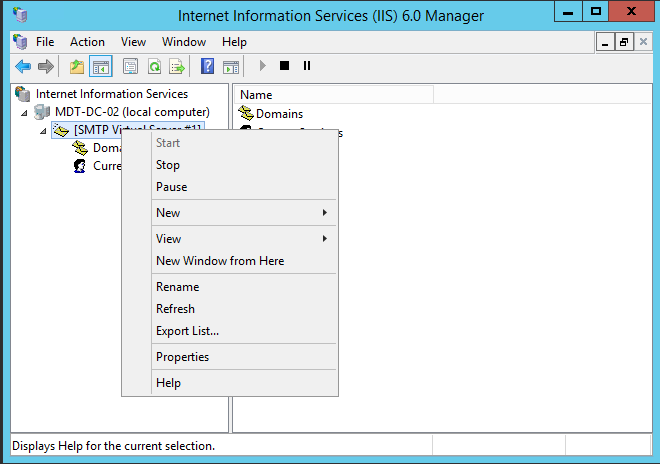Maximize the IIS 6.0 Manager window

[595, 11]
